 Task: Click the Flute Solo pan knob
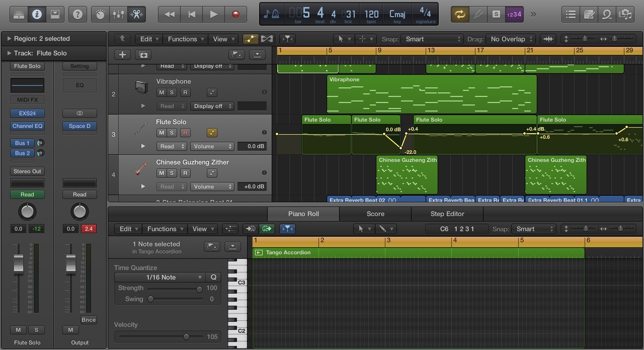27,211
